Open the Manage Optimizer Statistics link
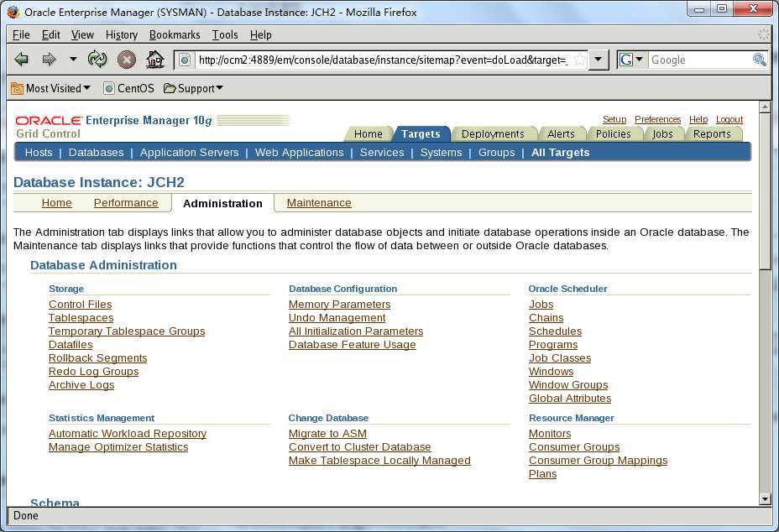The height and width of the screenshot is (532, 779). click(118, 446)
